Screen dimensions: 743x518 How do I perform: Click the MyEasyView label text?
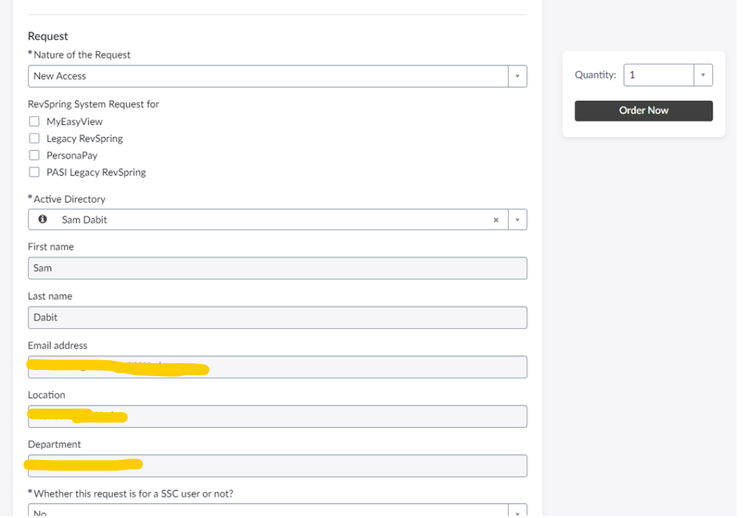(x=74, y=122)
